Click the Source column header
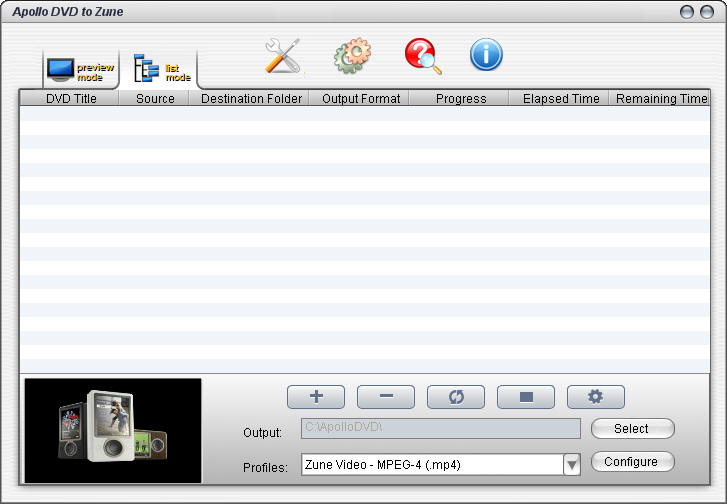Viewport: 727px width, 504px height. tap(154, 98)
